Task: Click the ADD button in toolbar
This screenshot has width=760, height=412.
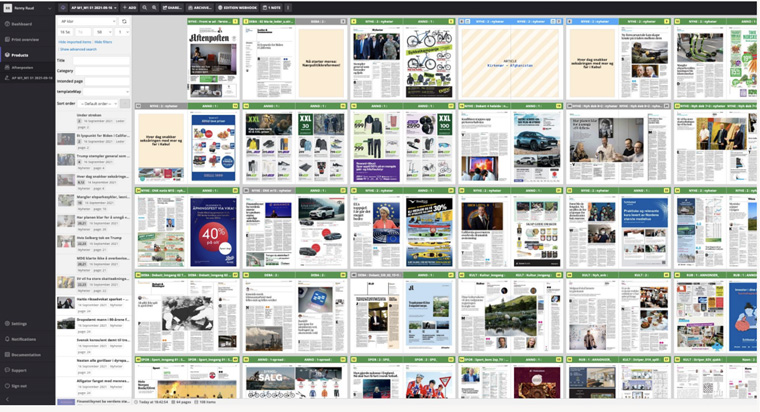Action: pos(129,8)
